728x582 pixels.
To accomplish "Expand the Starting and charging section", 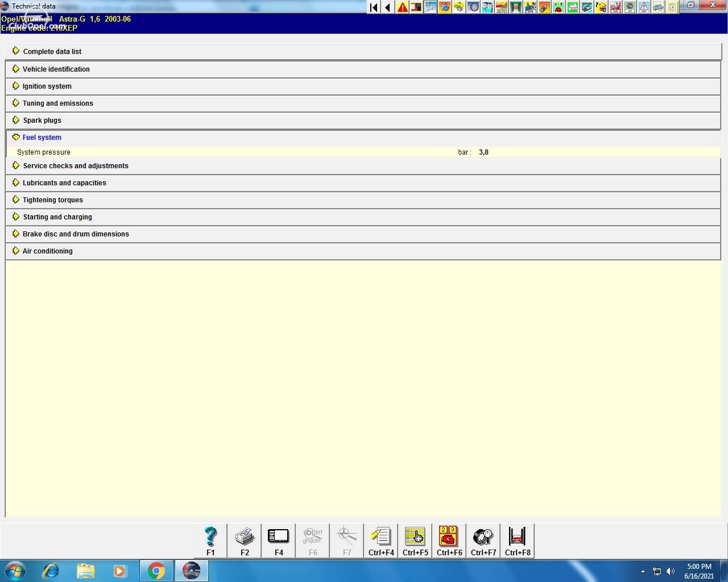I will point(363,217).
